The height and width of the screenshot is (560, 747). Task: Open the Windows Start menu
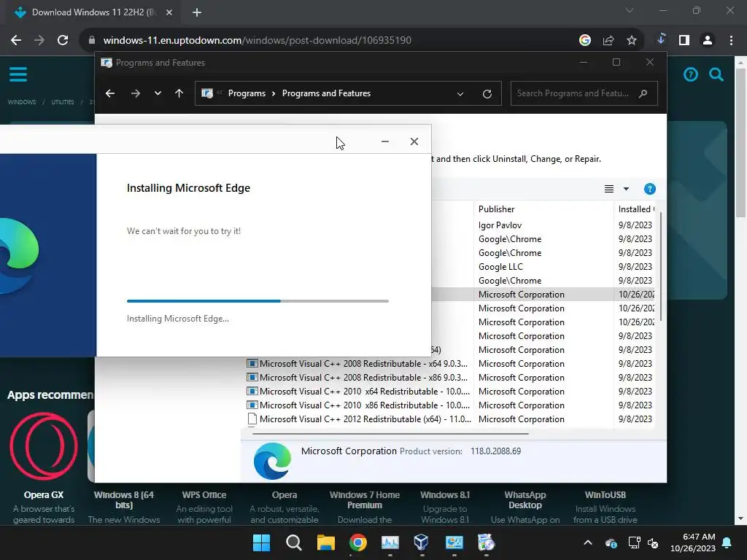click(x=261, y=542)
